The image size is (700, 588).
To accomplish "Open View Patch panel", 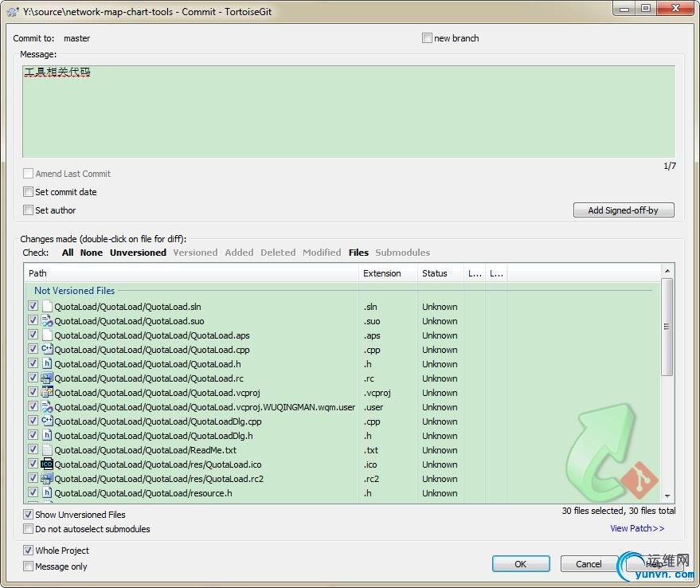I will point(637,528).
